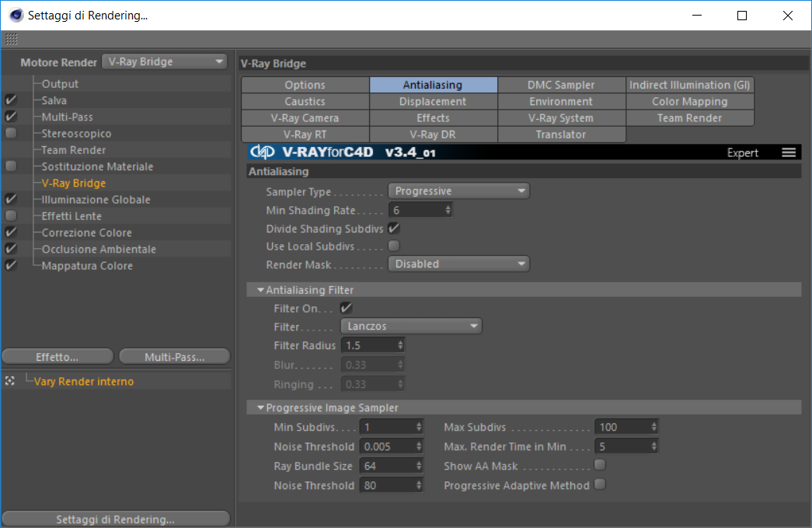Uncheck Divide Shading Subdivs
The width and height of the screenshot is (812, 528).
click(394, 228)
